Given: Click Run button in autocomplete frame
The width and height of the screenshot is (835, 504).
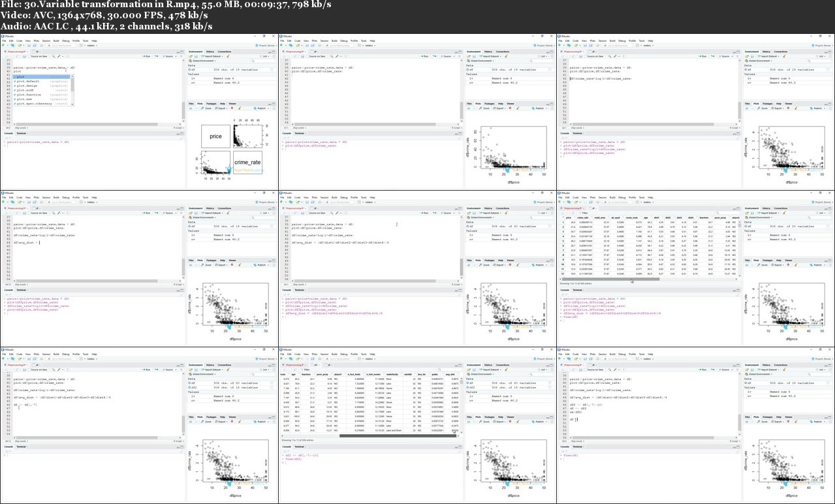Looking at the screenshot, I should 147,56.
